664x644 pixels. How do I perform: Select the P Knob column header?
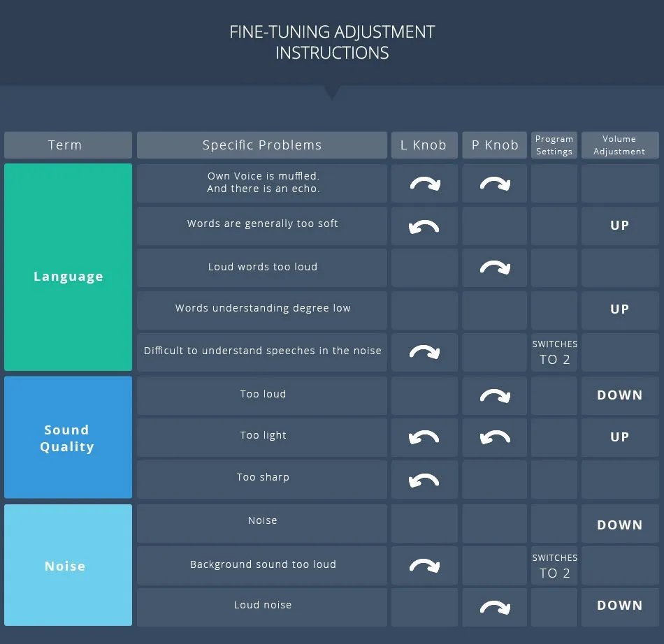(495, 145)
